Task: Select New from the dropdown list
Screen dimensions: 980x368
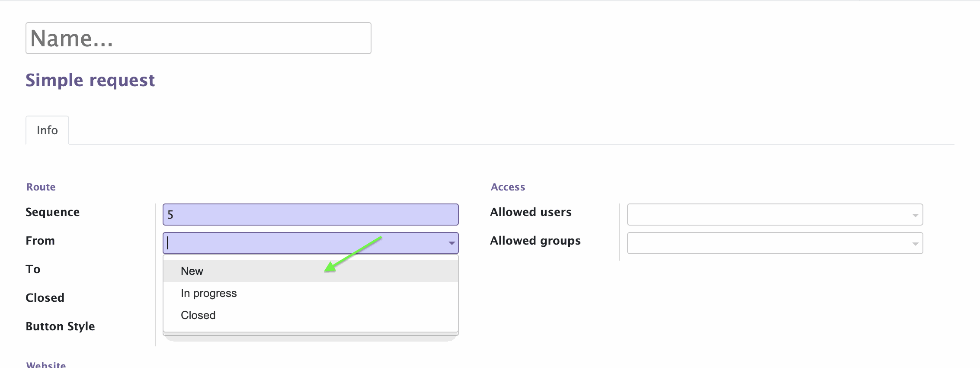Action: pyautogui.click(x=311, y=271)
